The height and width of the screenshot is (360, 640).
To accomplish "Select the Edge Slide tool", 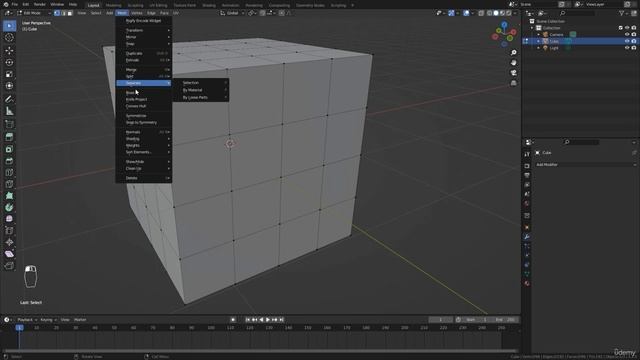I will [9, 231].
